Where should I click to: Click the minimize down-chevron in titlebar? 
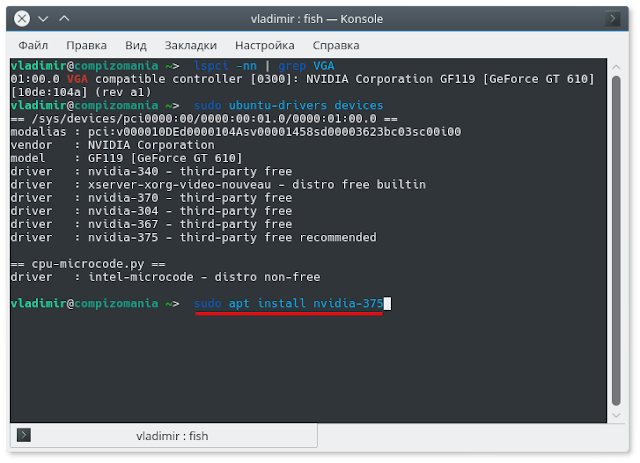click(x=43, y=19)
